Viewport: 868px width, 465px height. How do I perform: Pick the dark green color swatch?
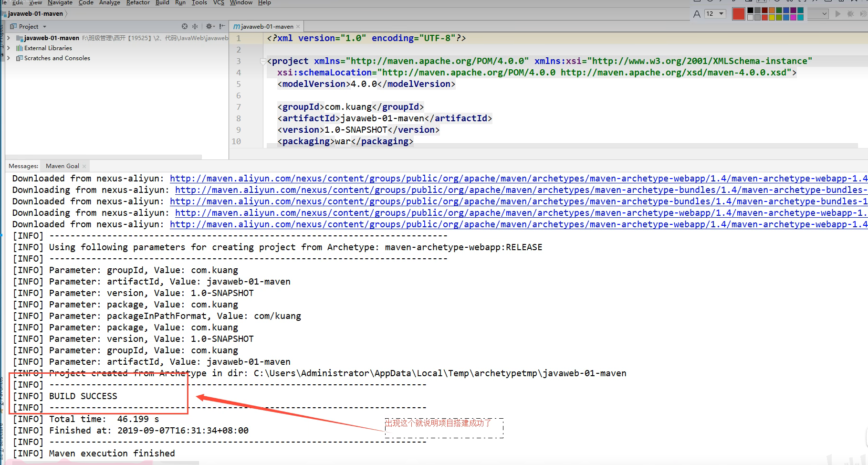(x=779, y=10)
